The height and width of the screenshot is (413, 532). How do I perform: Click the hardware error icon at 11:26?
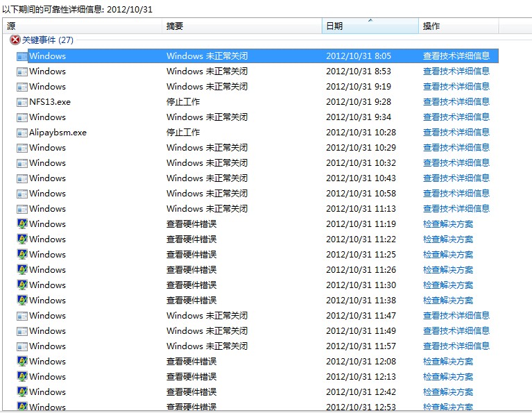coord(22,270)
